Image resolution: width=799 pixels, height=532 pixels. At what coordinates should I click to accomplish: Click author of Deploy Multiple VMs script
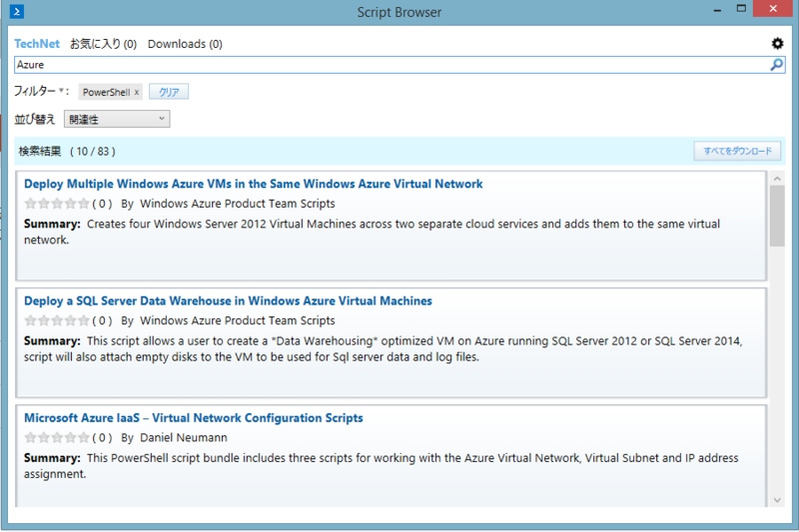pos(238,204)
